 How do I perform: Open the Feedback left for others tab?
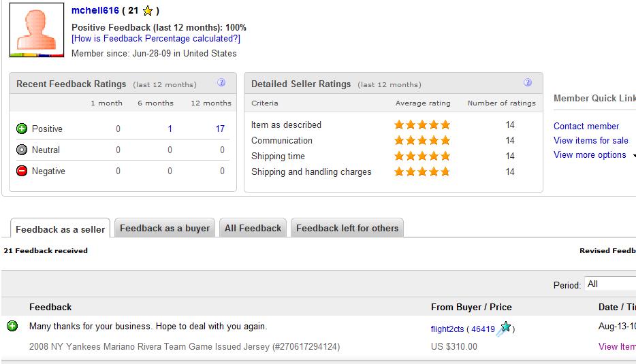(x=347, y=228)
